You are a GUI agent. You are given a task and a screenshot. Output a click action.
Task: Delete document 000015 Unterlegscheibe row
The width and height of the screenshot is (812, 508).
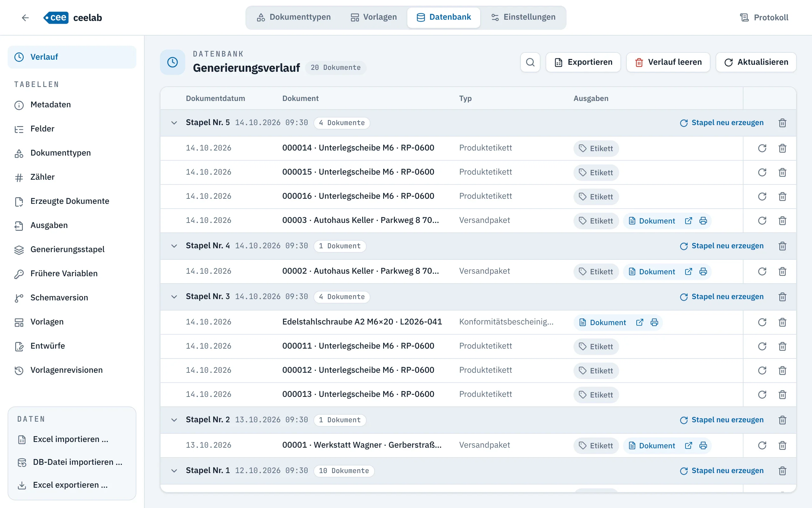782,172
